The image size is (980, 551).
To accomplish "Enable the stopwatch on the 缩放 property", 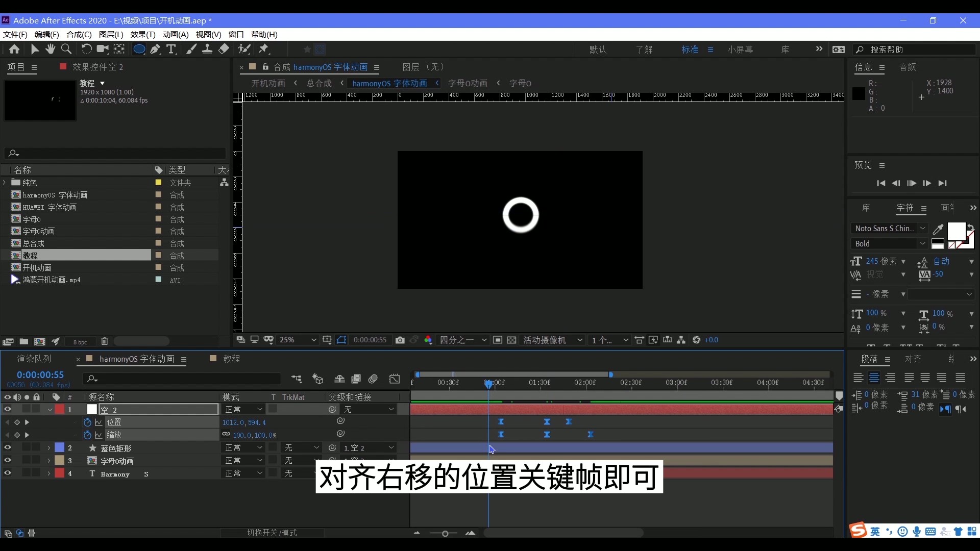I will (x=87, y=435).
